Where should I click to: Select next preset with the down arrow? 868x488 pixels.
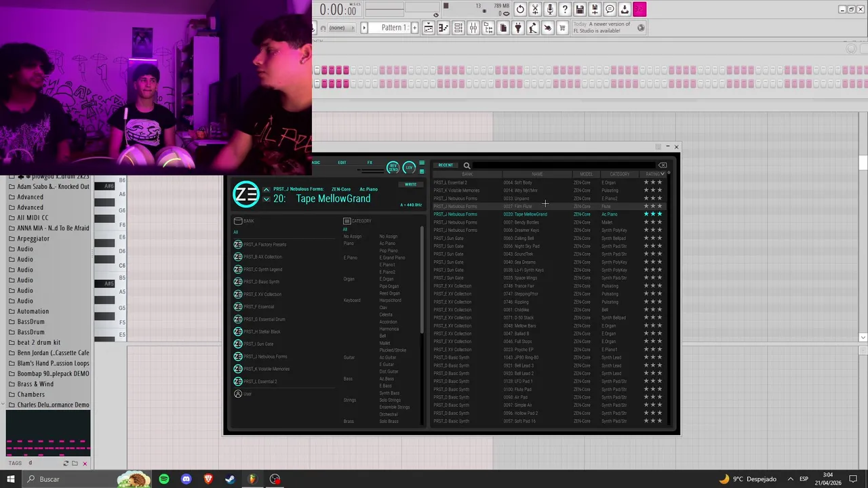(x=266, y=199)
